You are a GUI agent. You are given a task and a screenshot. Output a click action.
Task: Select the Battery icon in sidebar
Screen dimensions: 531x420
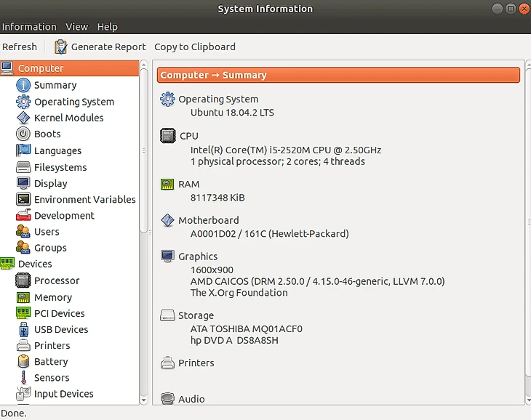click(x=23, y=361)
